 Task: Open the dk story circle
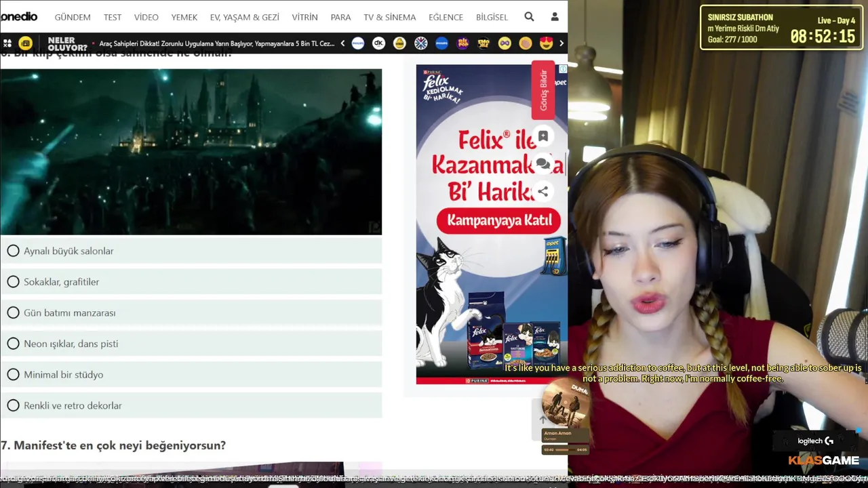(x=379, y=43)
